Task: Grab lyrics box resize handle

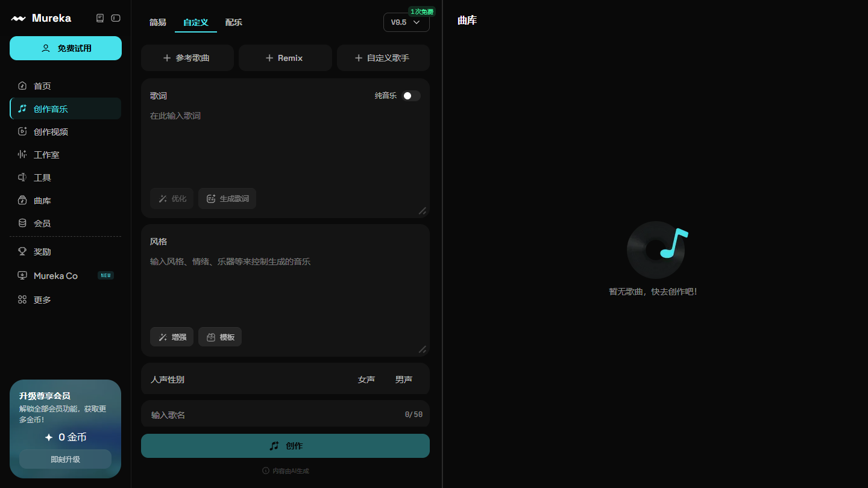Action: pyautogui.click(x=423, y=211)
